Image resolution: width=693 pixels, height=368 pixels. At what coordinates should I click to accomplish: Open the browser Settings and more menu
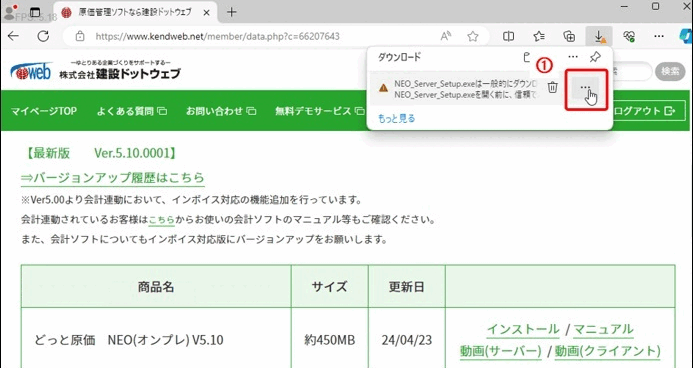point(659,36)
